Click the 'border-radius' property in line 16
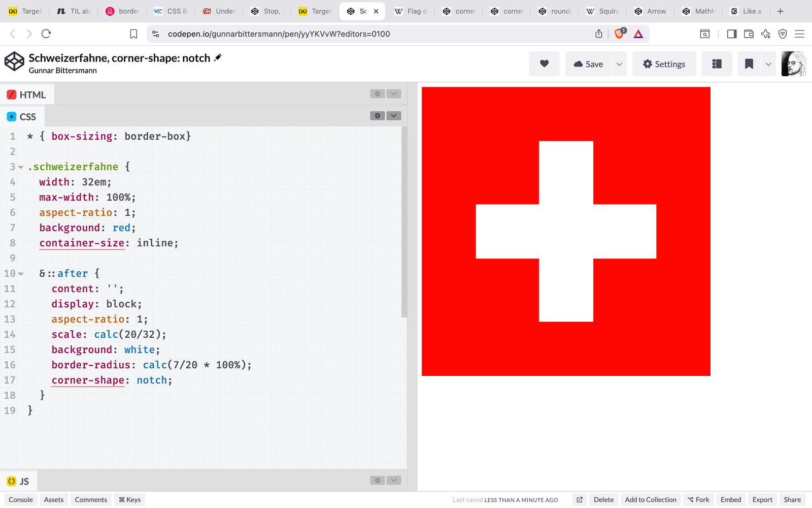The height and width of the screenshot is (508, 812). click(91, 365)
